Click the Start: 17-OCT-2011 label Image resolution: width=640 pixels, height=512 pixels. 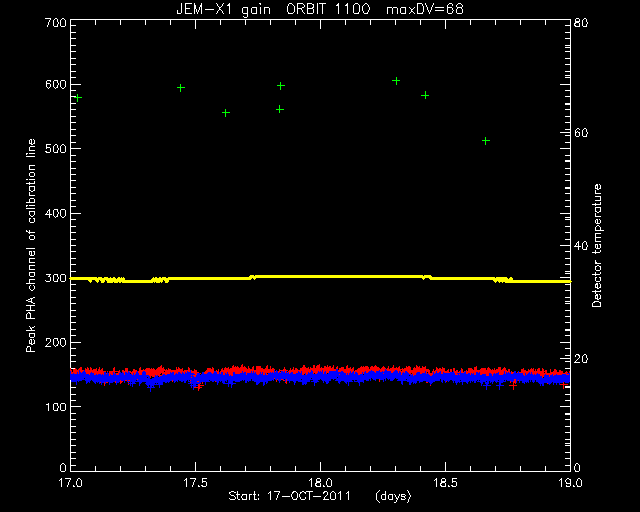(289, 496)
